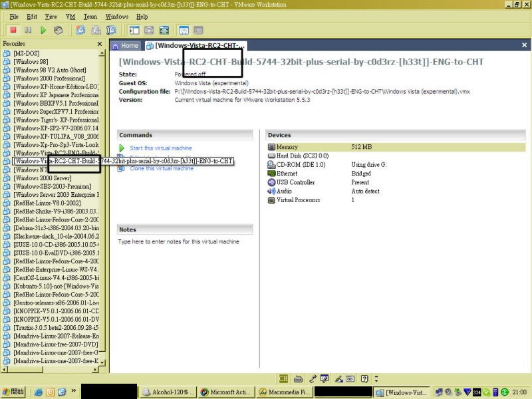Screen dimensions: 532x399
Task: Open the Snapshot Manager toolbar icon
Action: click(x=111, y=30)
